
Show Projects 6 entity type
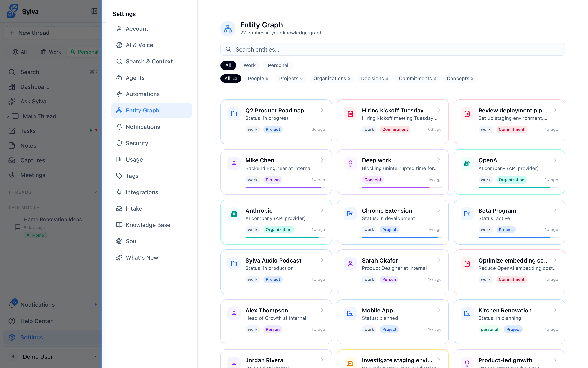click(291, 78)
